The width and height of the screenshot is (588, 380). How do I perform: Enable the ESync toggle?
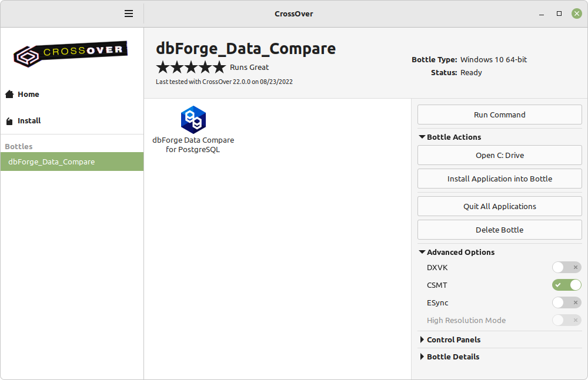coord(566,303)
